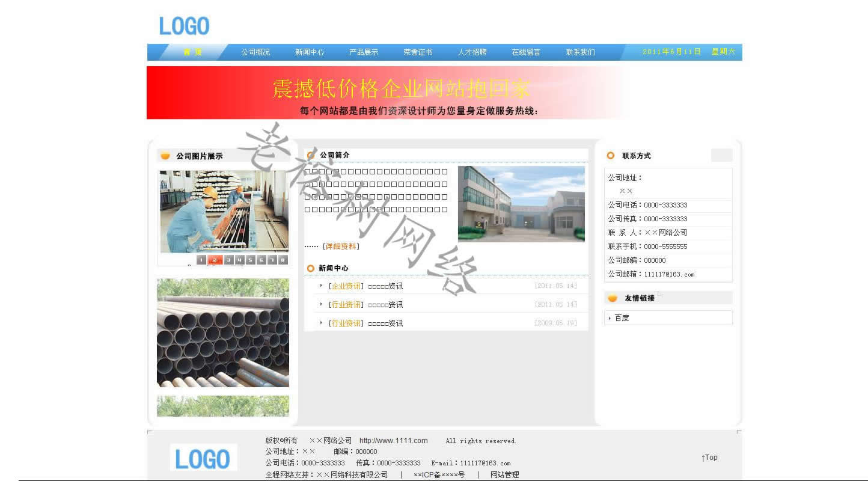Select 联系我们 in the top menu
The image size is (868, 481).
580,52
